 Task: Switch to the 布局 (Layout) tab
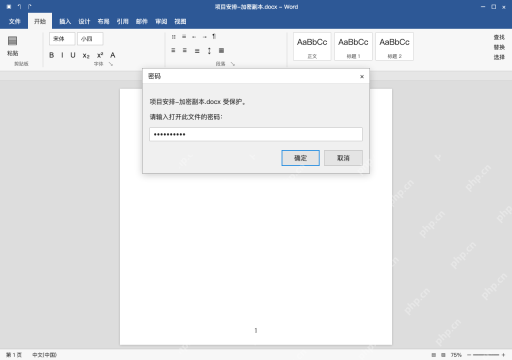pyautogui.click(x=103, y=21)
